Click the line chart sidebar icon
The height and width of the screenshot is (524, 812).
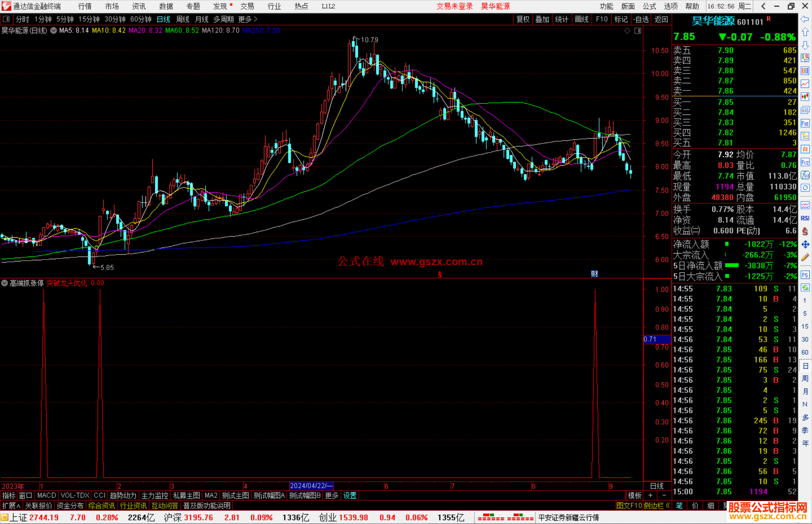[805, 83]
